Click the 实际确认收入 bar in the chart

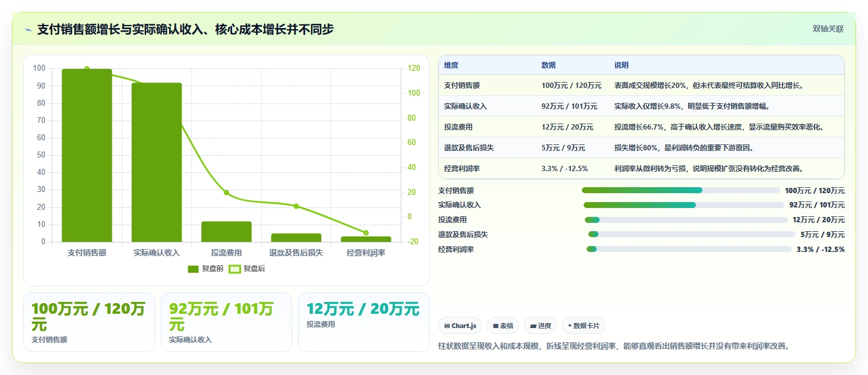[157, 162]
